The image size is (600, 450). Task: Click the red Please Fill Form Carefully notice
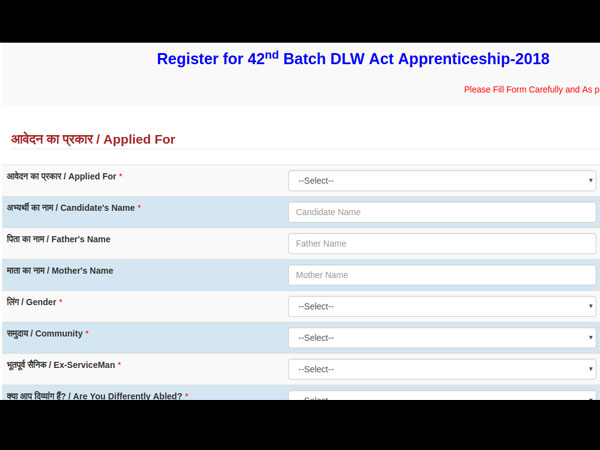532,90
